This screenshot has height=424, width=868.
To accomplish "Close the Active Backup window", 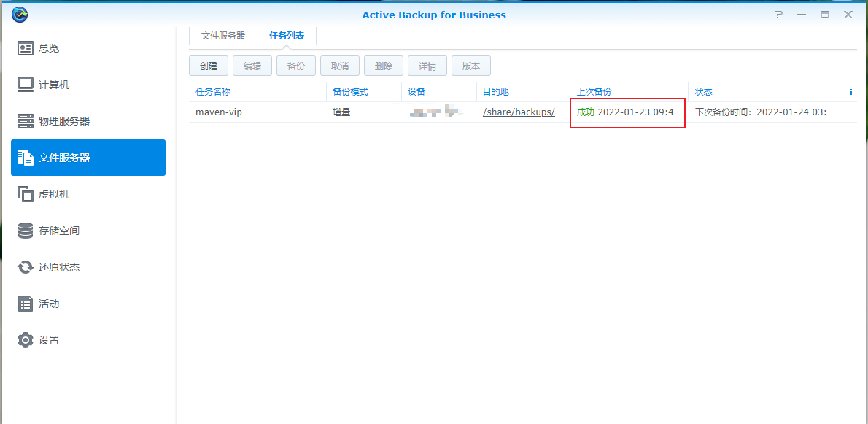I will pos(848,15).
